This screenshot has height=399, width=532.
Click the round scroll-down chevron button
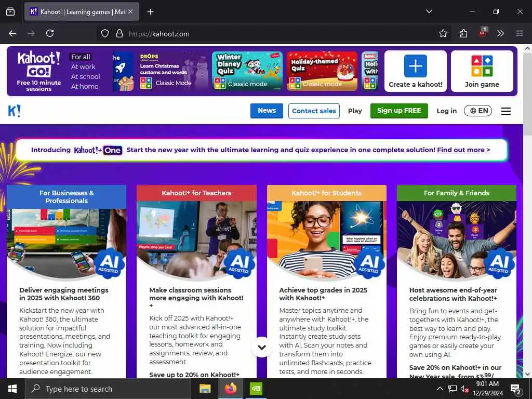tap(262, 347)
